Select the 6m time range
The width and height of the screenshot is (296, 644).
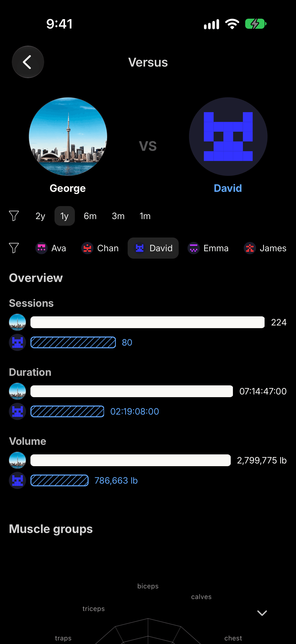pyautogui.click(x=90, y=216)
